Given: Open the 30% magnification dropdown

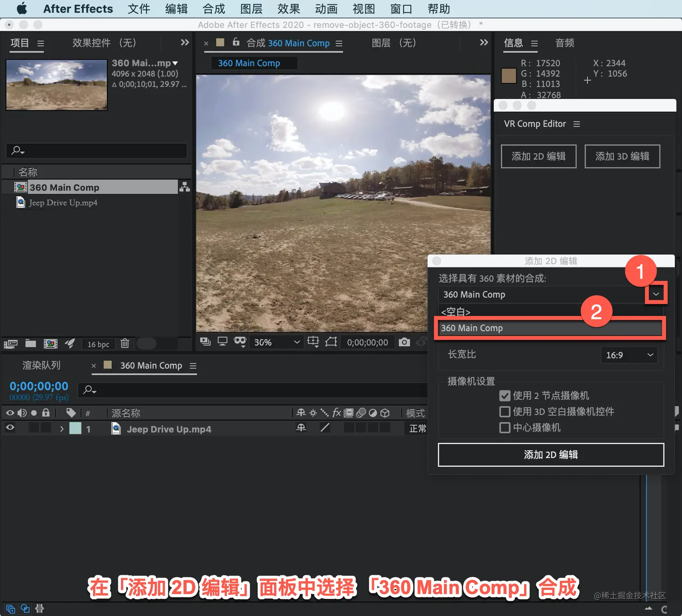Looking at the screenshot, I should [276, 342].
